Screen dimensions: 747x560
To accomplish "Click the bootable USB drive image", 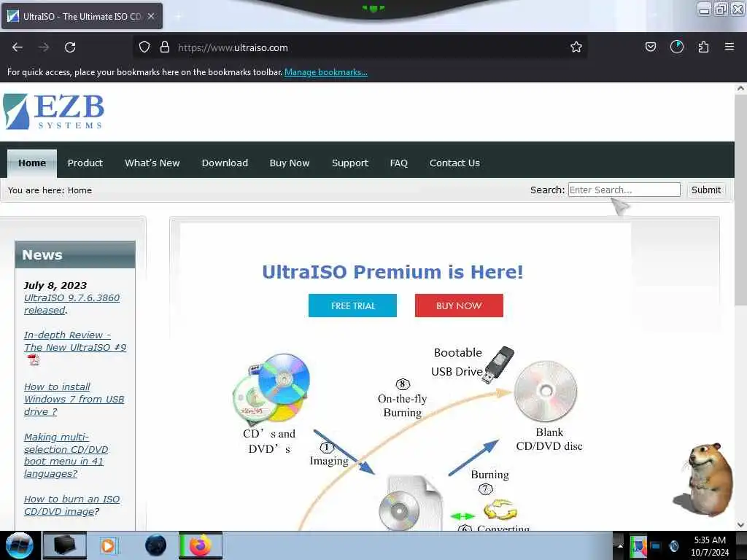I will [498, 365].
